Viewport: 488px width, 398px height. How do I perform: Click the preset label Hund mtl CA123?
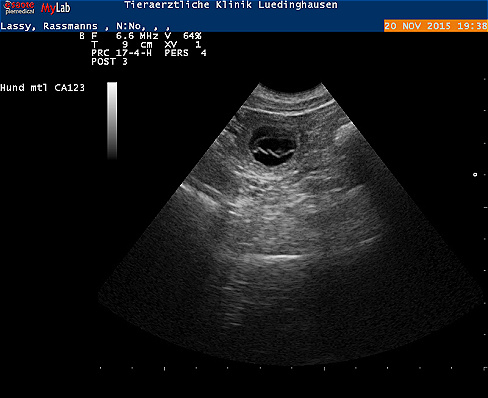(x=42, y=88)
